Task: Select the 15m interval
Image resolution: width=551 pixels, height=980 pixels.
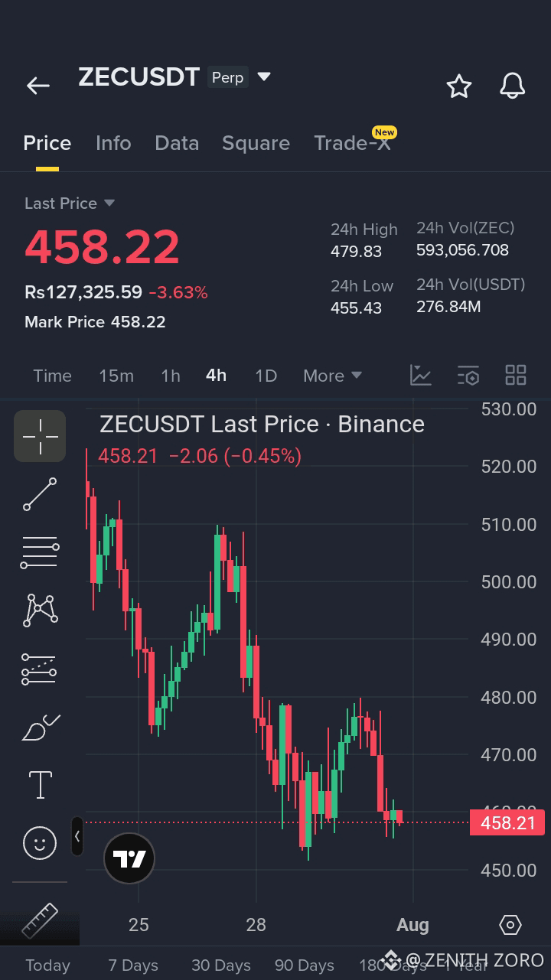Action: (x=116, y=376)
